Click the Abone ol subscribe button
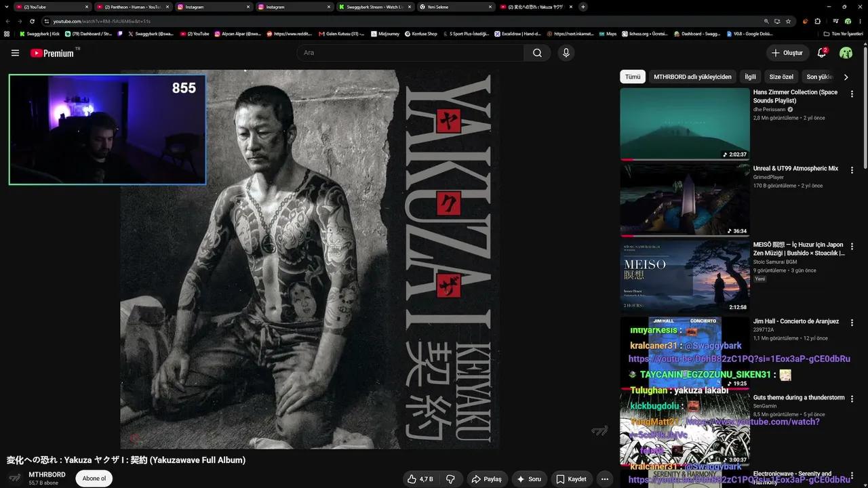The height and width of the screenshot is (488, 868). [x=94, y=479]
